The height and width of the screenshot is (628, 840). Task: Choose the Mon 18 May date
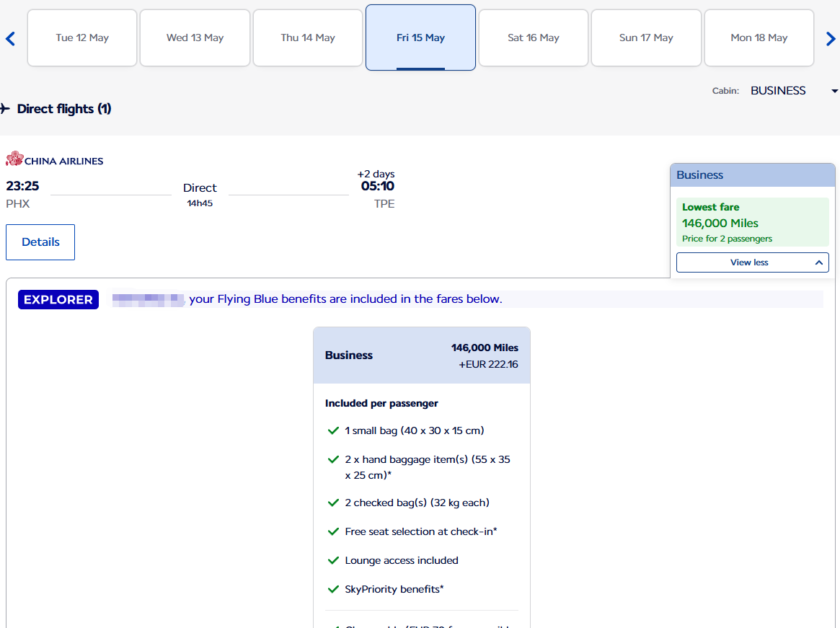tap(759, 38)
